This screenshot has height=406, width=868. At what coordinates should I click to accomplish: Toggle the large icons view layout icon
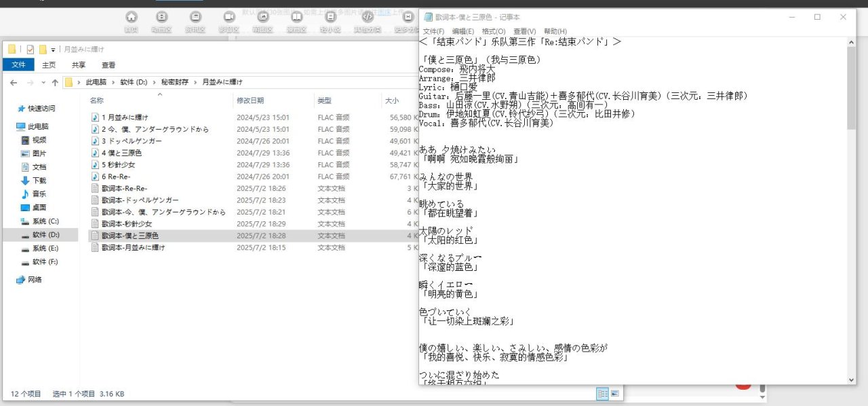(615, 394)
